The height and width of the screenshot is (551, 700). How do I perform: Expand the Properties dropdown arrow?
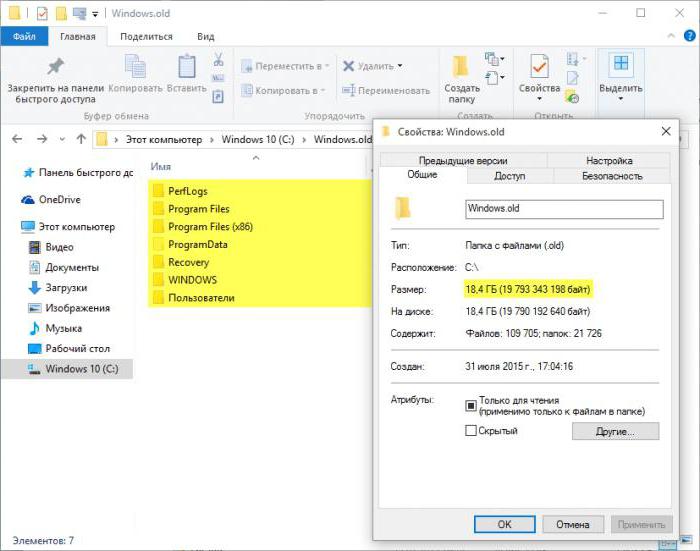click(539, 99)
